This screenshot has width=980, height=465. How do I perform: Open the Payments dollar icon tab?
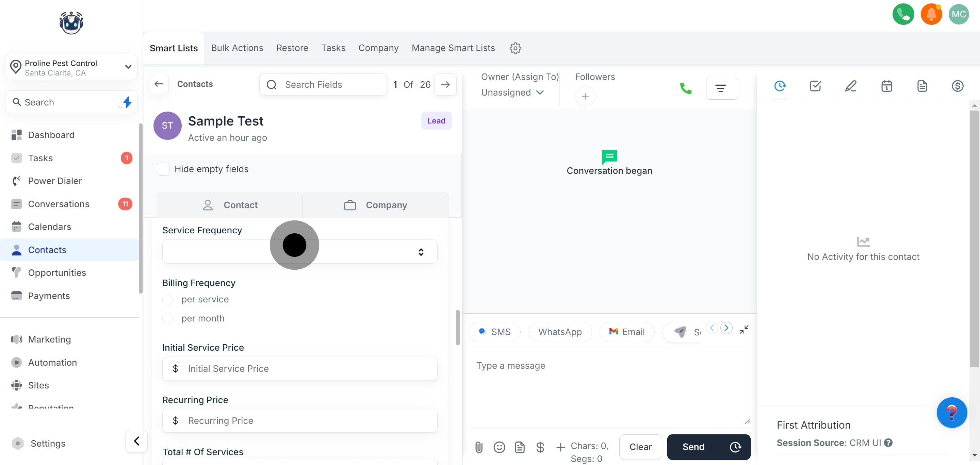pyautogui.click(x=957, y=86)
